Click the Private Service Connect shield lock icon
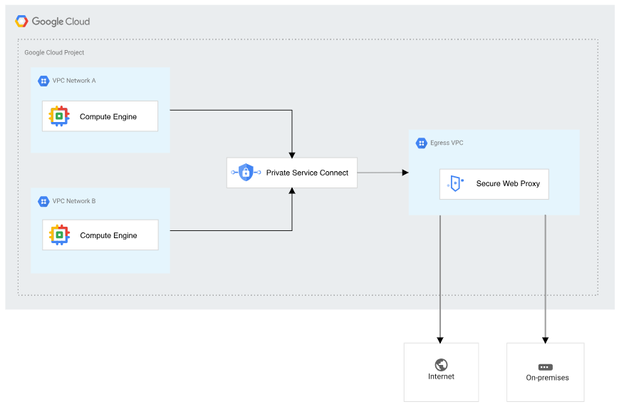This screenshot has width=624, height=410. [x=246, y=172]
